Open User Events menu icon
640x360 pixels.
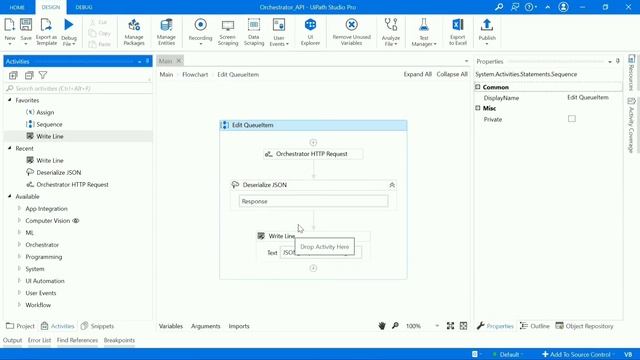279,25
